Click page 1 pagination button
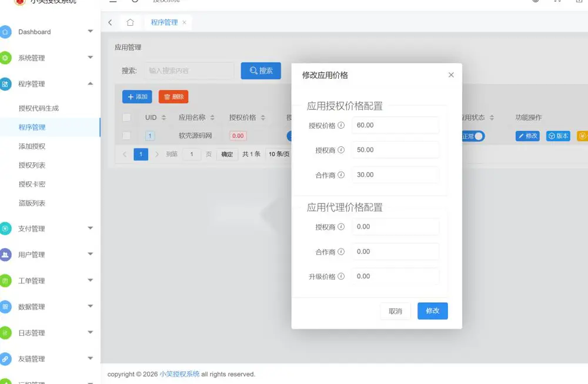The width and height of the screenshot is (588, 384). point(141,154)
